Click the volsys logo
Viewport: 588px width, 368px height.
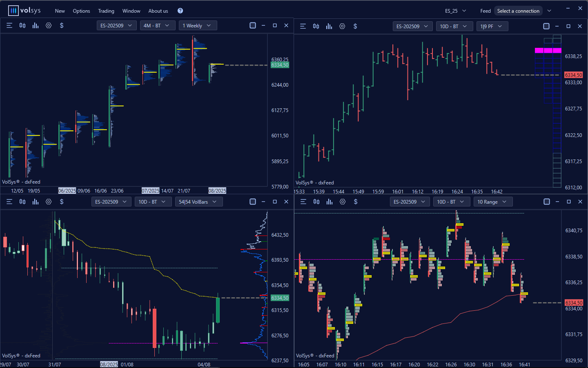24,11
